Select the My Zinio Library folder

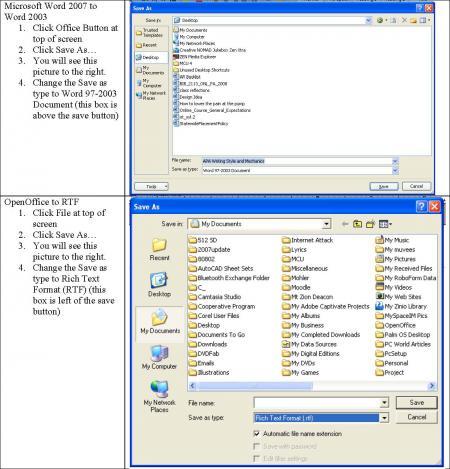point(401,306)
